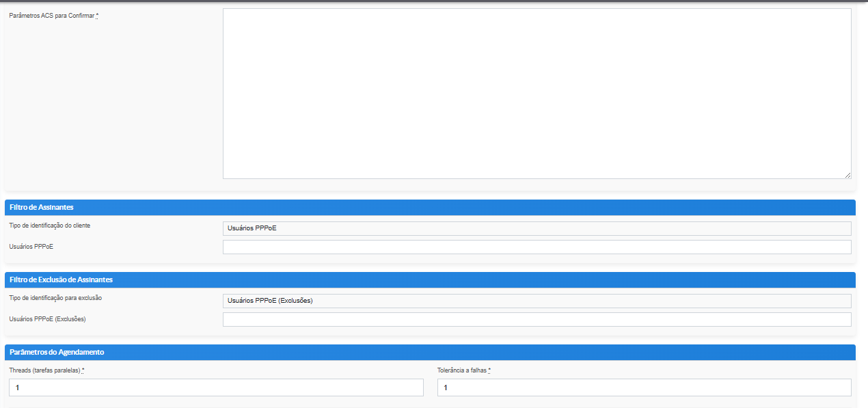
Task: Click the text area resize handle corner
Action: point(847,176)
